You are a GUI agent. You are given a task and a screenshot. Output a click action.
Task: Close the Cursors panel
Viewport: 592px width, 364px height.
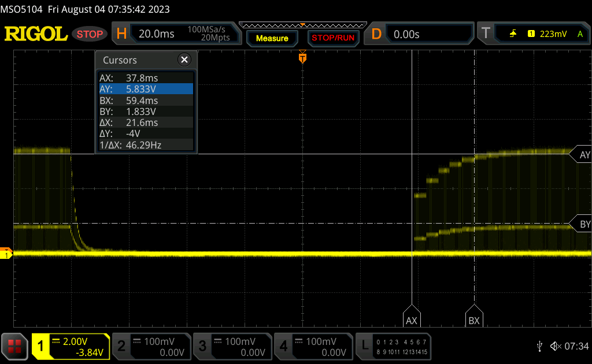click(x=184, y=60)
